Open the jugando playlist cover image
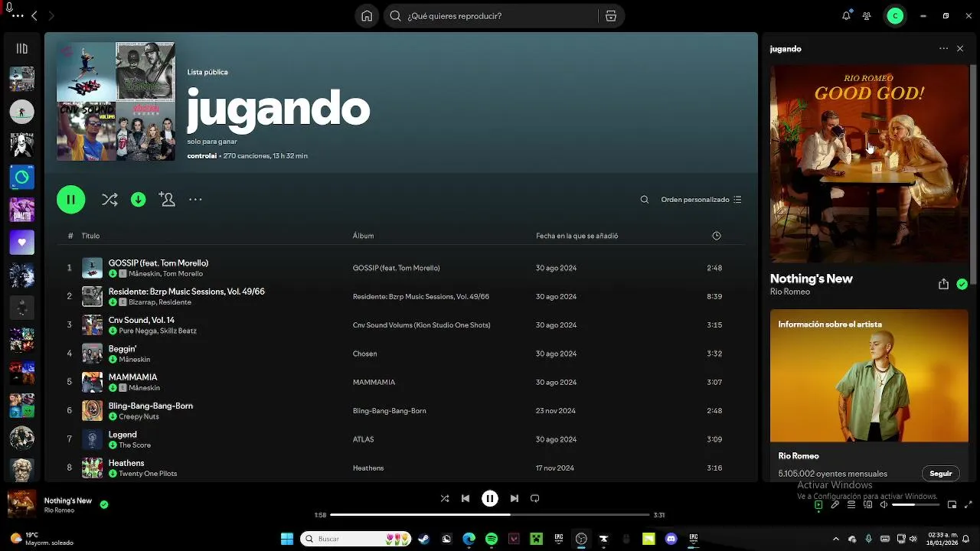Screen dimensions: 980x551 [x=116, y=101]
